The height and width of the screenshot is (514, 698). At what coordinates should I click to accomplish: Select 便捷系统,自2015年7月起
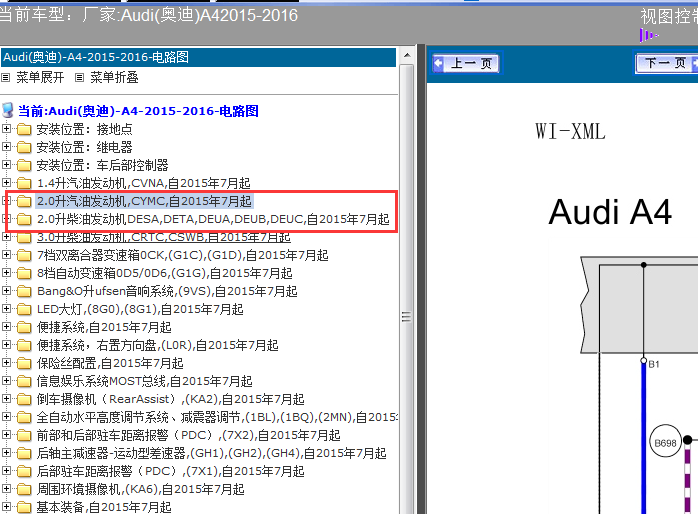104,328
